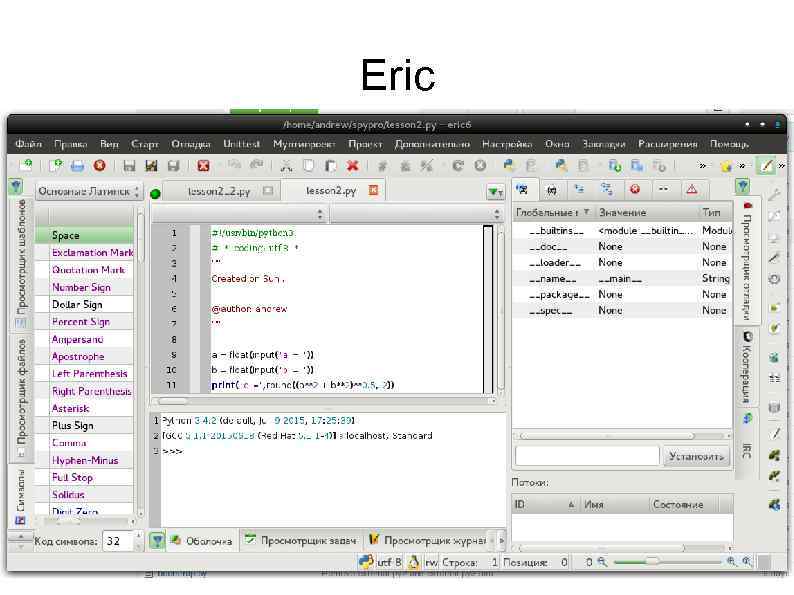Image resolution: width=794 pixels, height=595 pixels.
Task: Select the __package__ variable row
Action: pyautogui.click(x=623, y=294)
